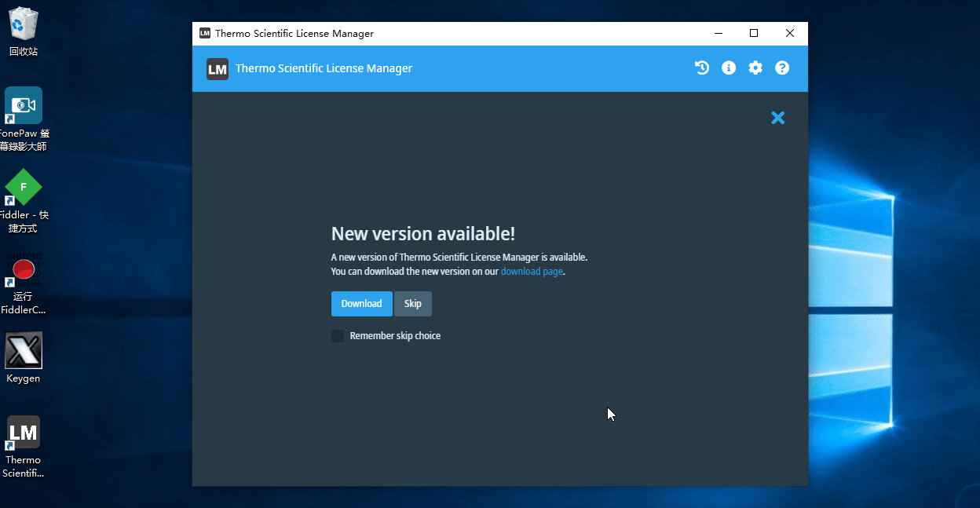Open the settings gear in License Manager header
980x508 pixels.
pos(755,68)
